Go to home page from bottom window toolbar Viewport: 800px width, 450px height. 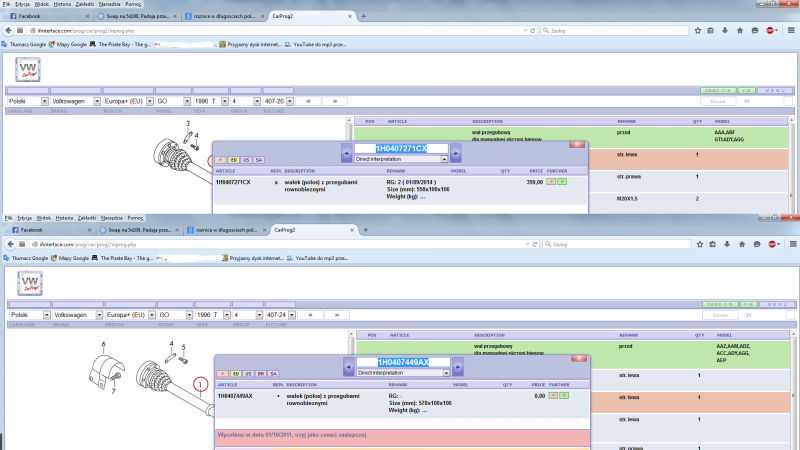742,244
